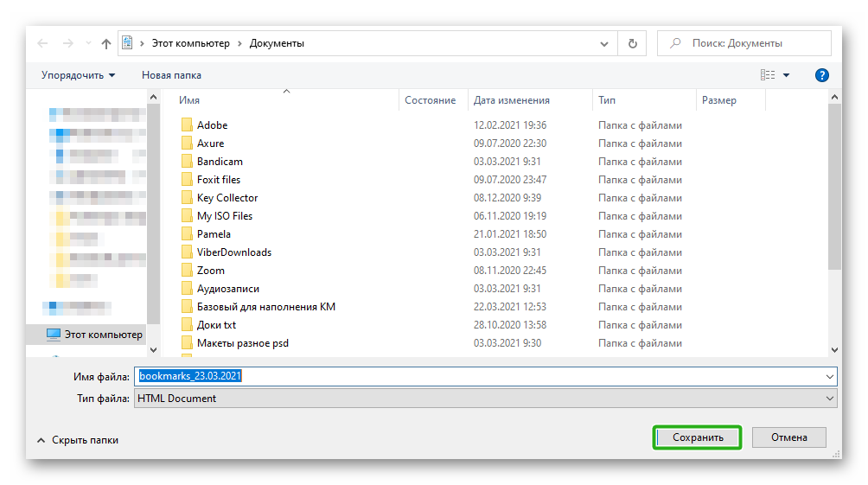
Task: Click 'Папка с файлами' in Zoom row
Action: (x=640, y=271)
